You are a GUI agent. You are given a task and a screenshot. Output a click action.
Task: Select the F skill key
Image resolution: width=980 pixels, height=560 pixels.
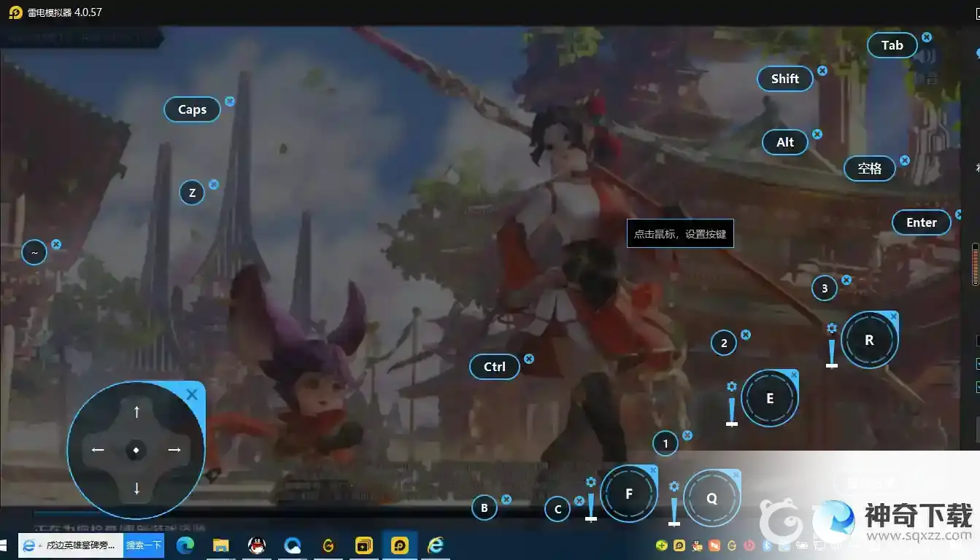click(x=629, y=494)
